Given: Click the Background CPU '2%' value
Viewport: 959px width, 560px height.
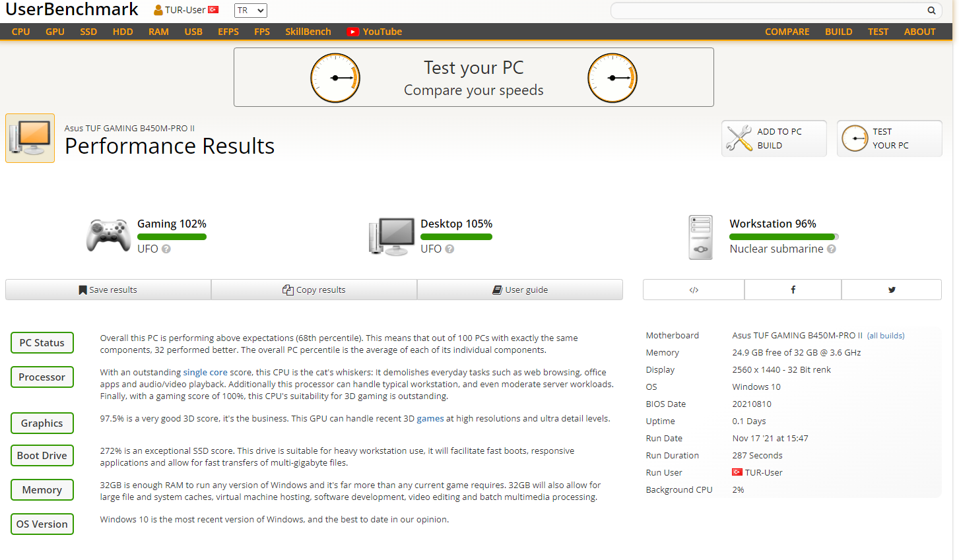Looking at the screenshot, I should click(738, 490).
